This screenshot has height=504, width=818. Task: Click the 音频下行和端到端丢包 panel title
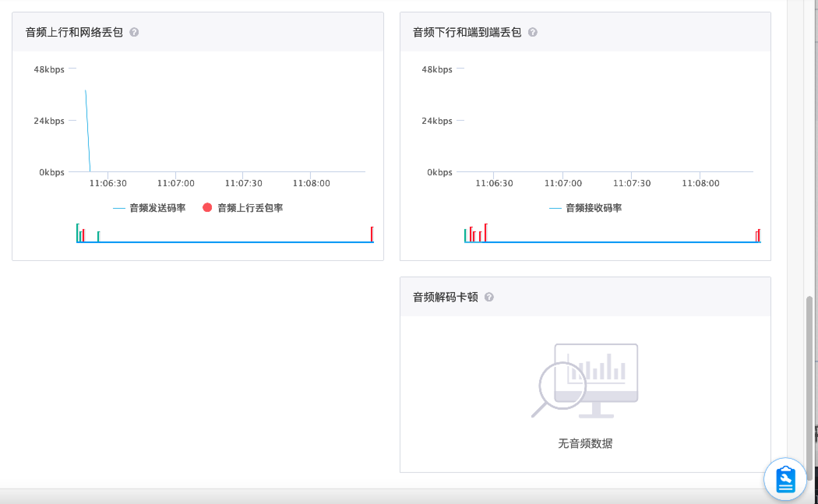(x=467, y=32)
